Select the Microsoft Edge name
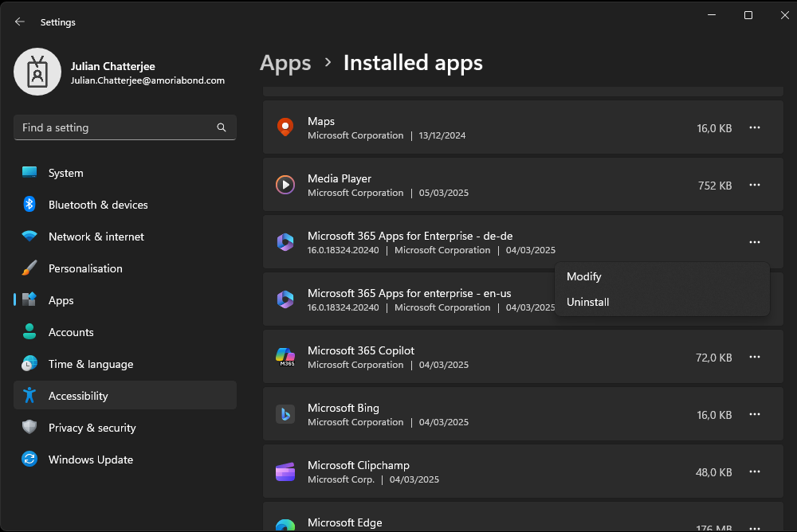Viewport: 797px width, 532px height. (x=344, y=523)
